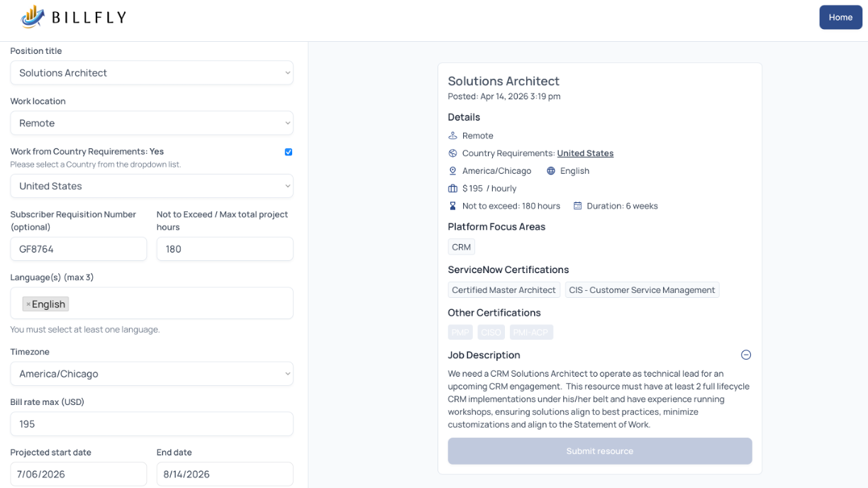Viewport: 868px width, 488px height.
Task: Click the briefcase icon beside $195 hourly
Action: point(452,189)
